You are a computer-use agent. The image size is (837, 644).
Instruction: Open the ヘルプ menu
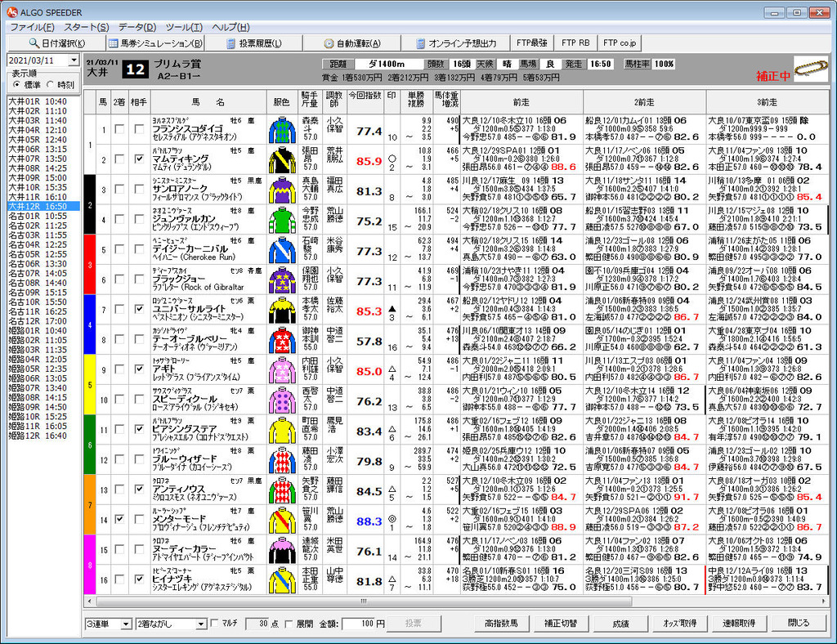pos(231,27)
